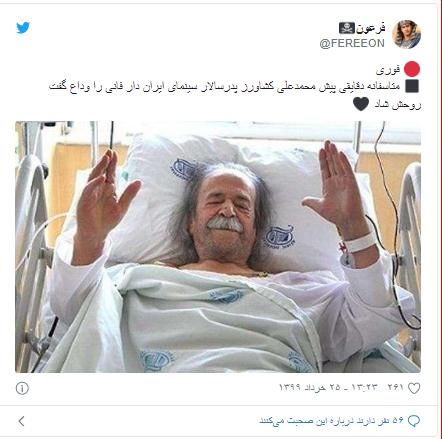Click the tweet text line mentioning محمدعلی کشاورز
The width and height of the screenshot is (442, 439).
pyautogui.click(x=224, y=87)
